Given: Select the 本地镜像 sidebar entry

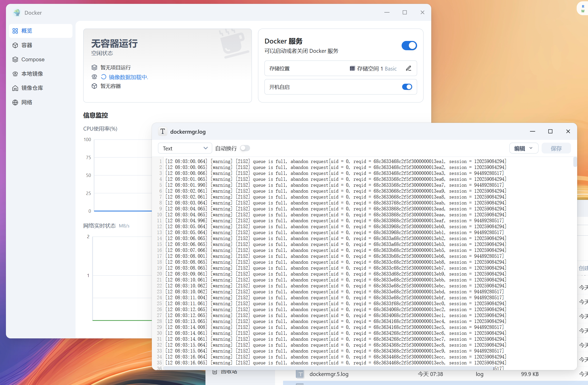Looking at the screenshot, I should pyautogui.click(x=32, y=74).
